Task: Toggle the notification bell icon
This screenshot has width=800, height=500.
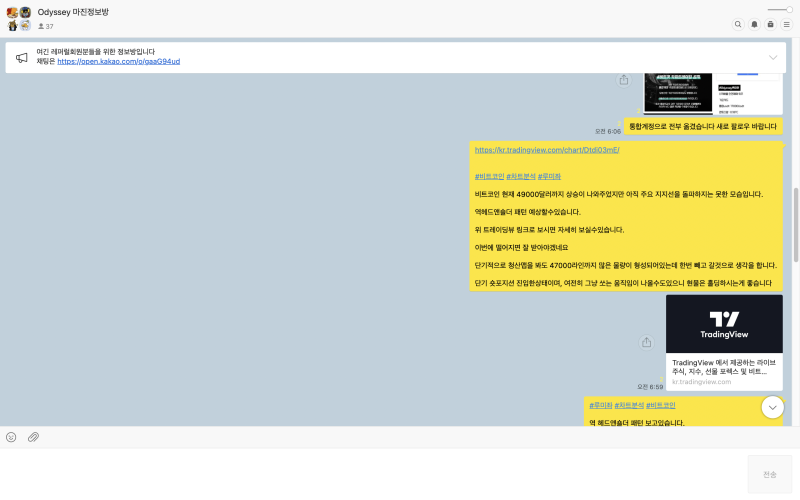Action: coord(754,24)
